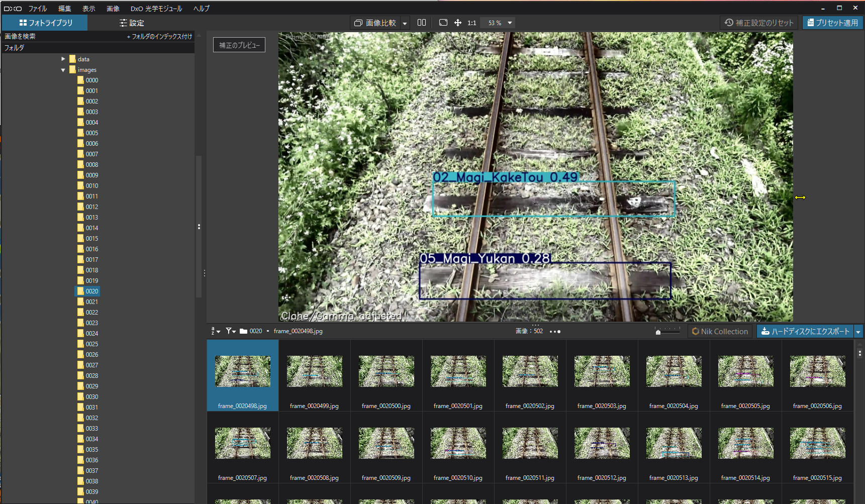The image size is (865, 504).
Task: Click the three dots status indicator
Action: pos(555,332)
